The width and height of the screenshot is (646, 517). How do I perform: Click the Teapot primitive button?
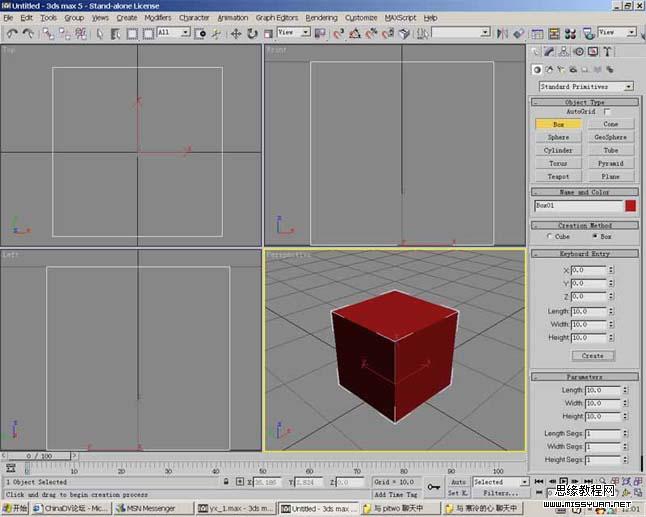pyautogui.click(x=558, y=176)
